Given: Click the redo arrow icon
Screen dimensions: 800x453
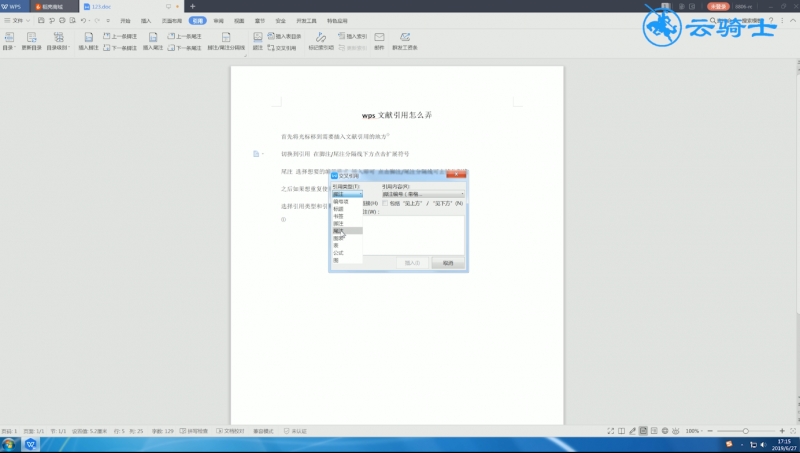Looking at the screenshot, I should point(97,20).
